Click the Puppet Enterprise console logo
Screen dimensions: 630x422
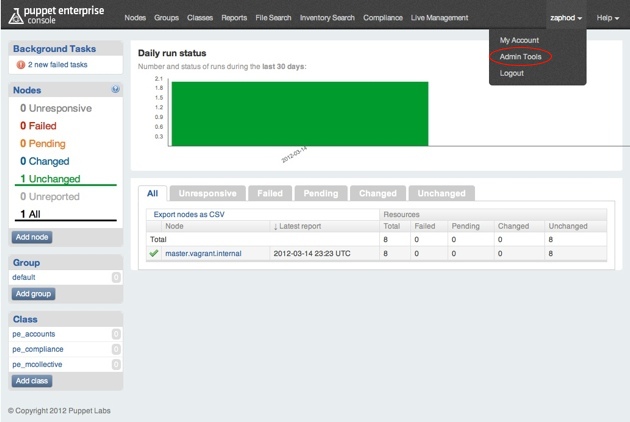coord(56,15)
